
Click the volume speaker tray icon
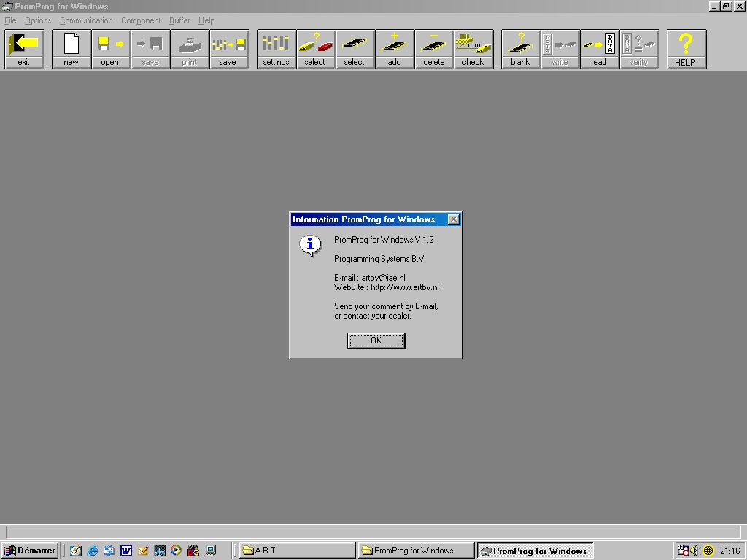(695, 551)
